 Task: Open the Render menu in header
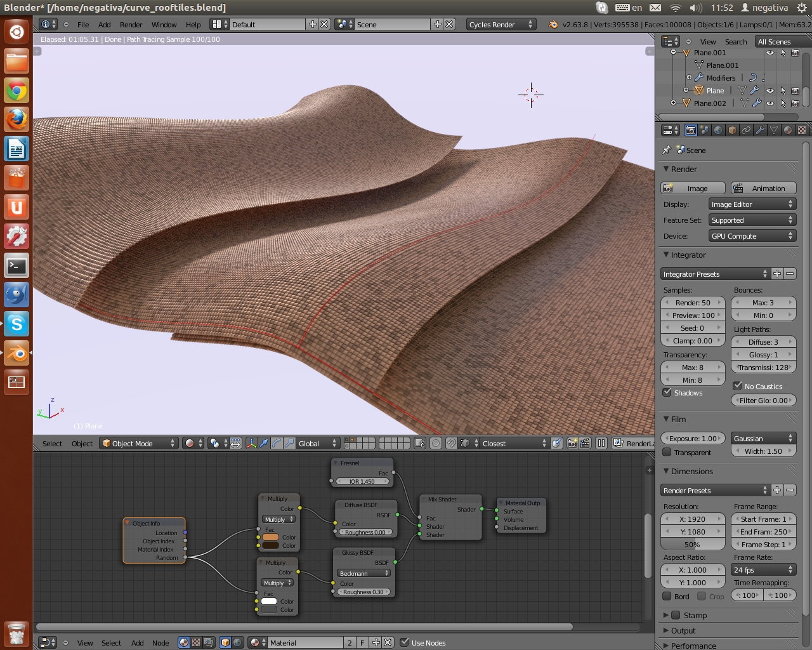tap(131, 25)
